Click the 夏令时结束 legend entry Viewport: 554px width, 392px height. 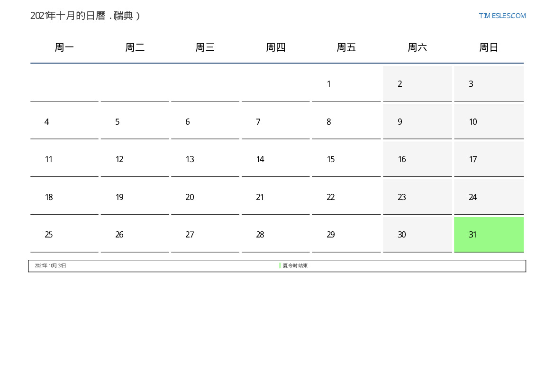(x=295, y=266)
